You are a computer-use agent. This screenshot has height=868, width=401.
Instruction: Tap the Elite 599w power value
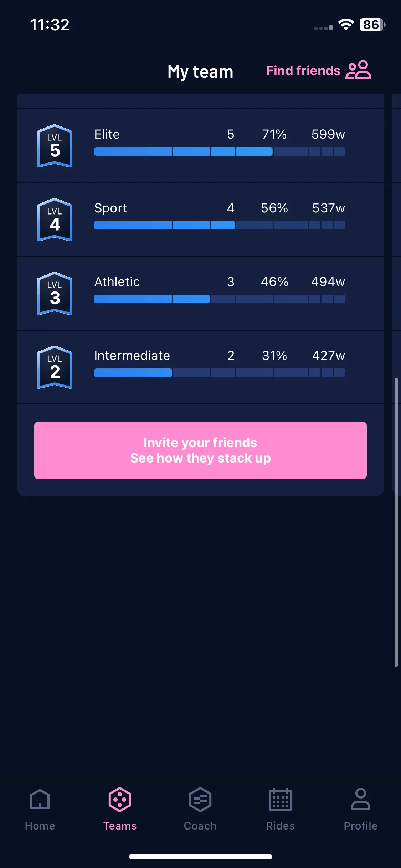click(x=328, y=134)
